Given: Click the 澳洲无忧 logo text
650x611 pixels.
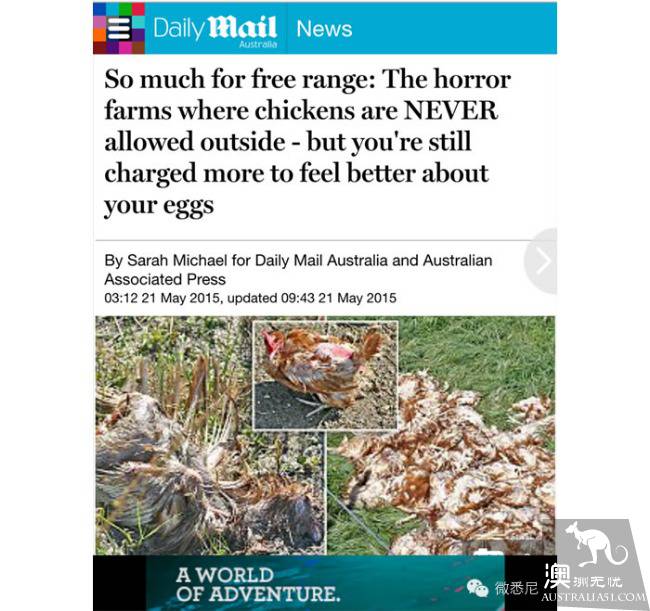Looking at the screenshot, I should [583, 577].
